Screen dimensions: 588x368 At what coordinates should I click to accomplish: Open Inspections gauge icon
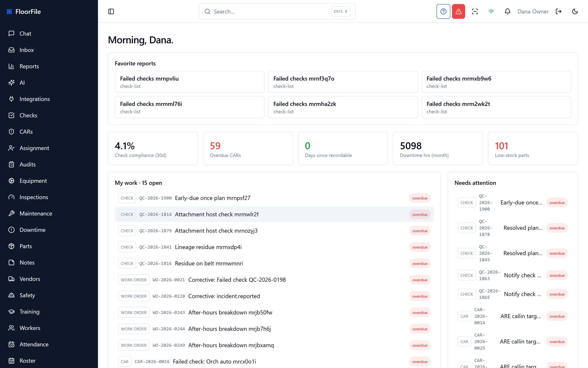coord(11,197)
